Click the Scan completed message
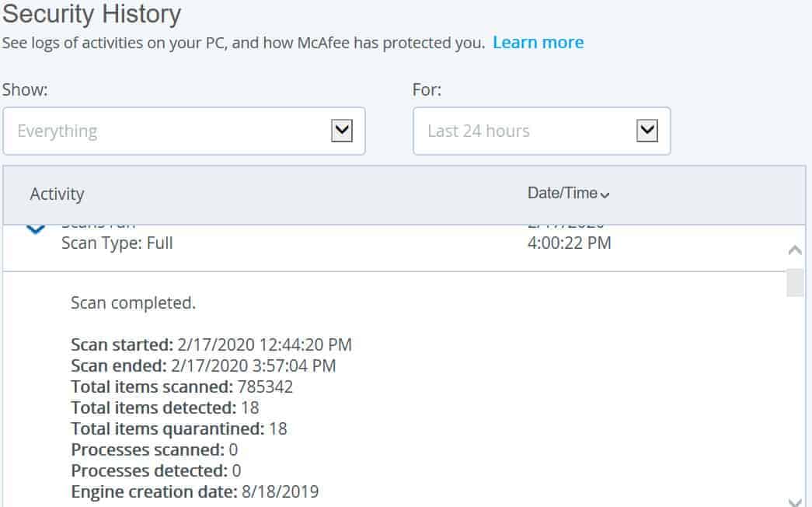Screen dimensions: 812x507 click(x=133, y=302)
